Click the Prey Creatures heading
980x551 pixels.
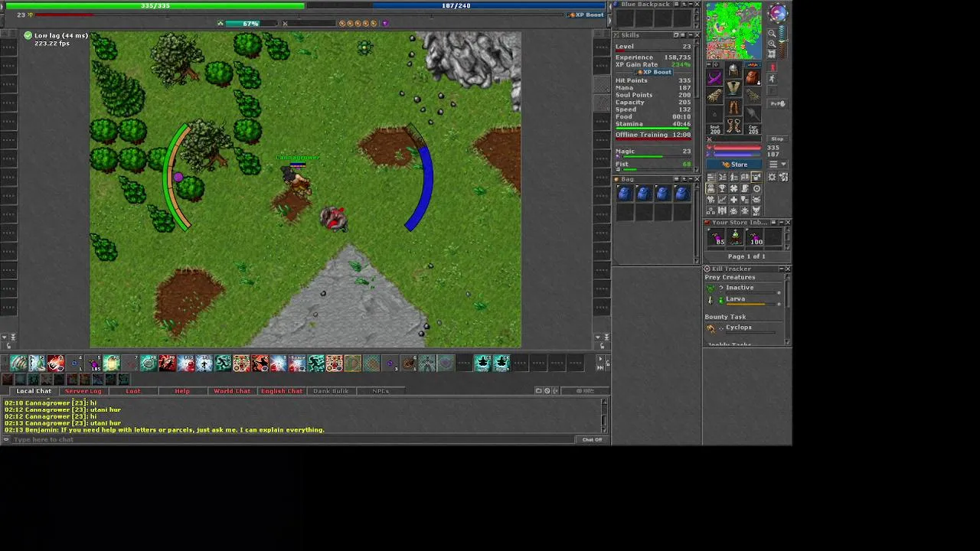[x=730, y=277]
